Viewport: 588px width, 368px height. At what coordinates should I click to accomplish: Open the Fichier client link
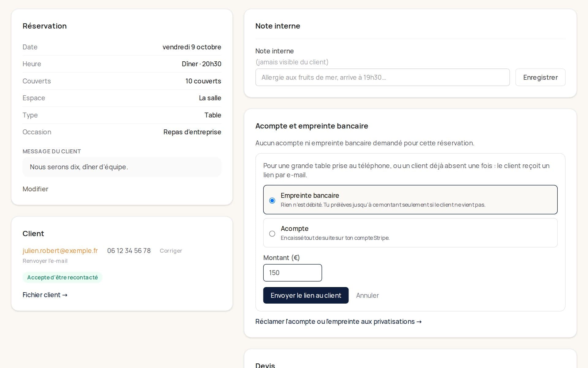coord(45,295)
